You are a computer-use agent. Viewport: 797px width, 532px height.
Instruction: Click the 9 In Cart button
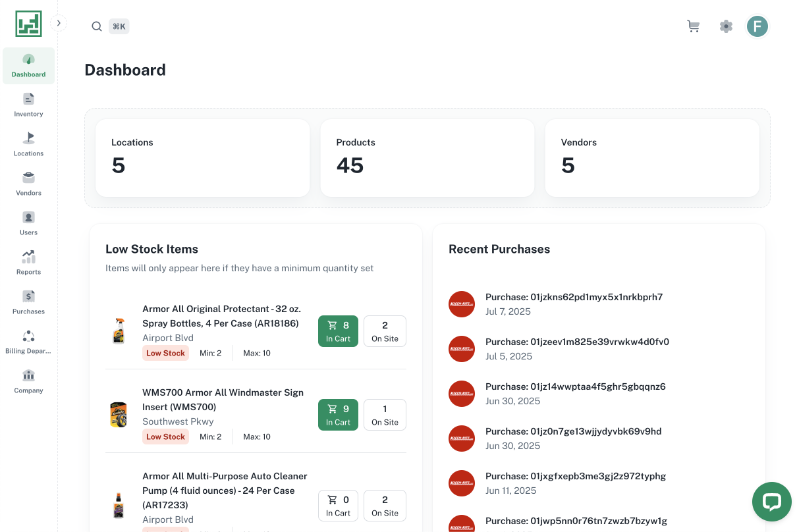coord(338,415)
